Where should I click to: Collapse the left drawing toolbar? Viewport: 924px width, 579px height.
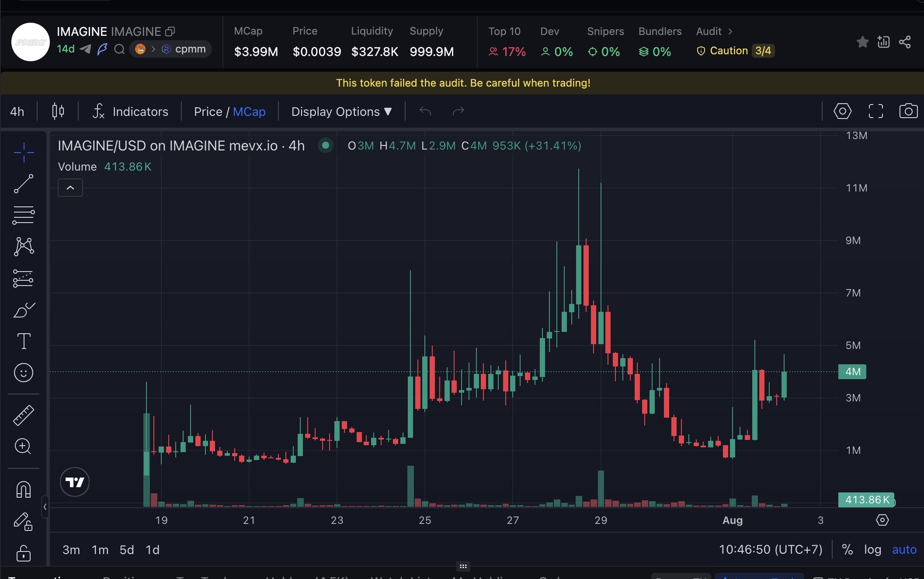pyautogui.click(x=45, y=507)
